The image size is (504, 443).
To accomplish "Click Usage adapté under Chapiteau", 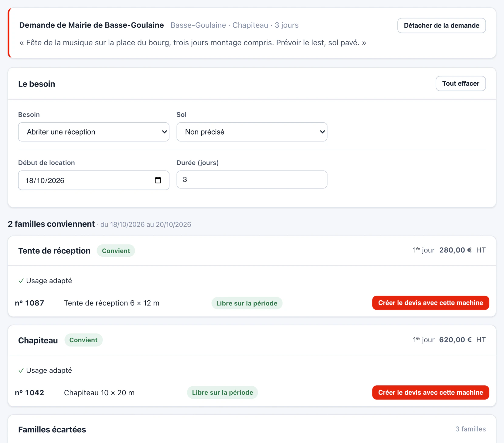I will pos(45,370).
